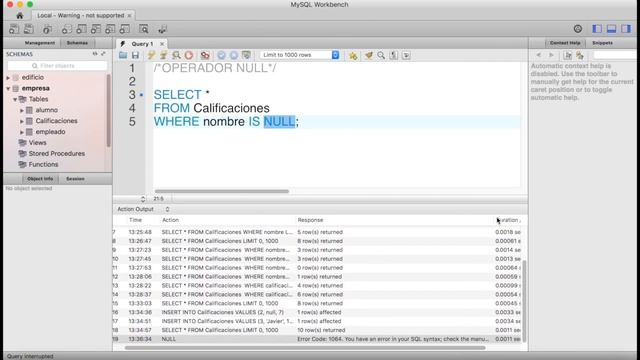Screen dimensions: 640x360
Task: Switch to the Session tab
Action: coord(76,179)
